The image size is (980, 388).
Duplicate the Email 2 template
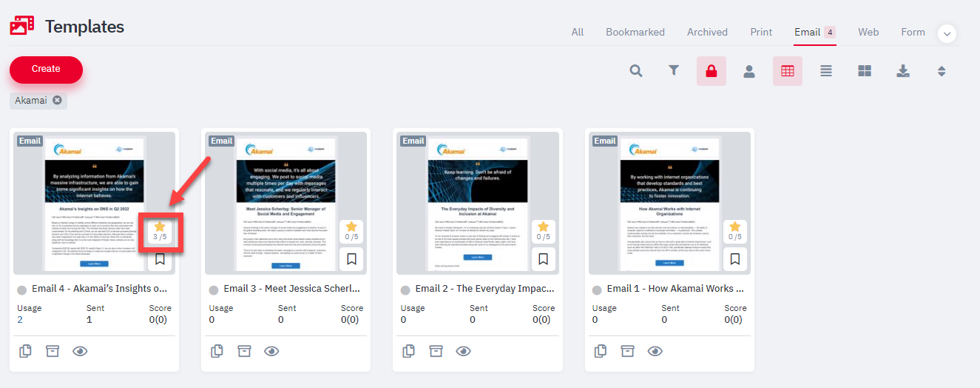click(408, 351)
